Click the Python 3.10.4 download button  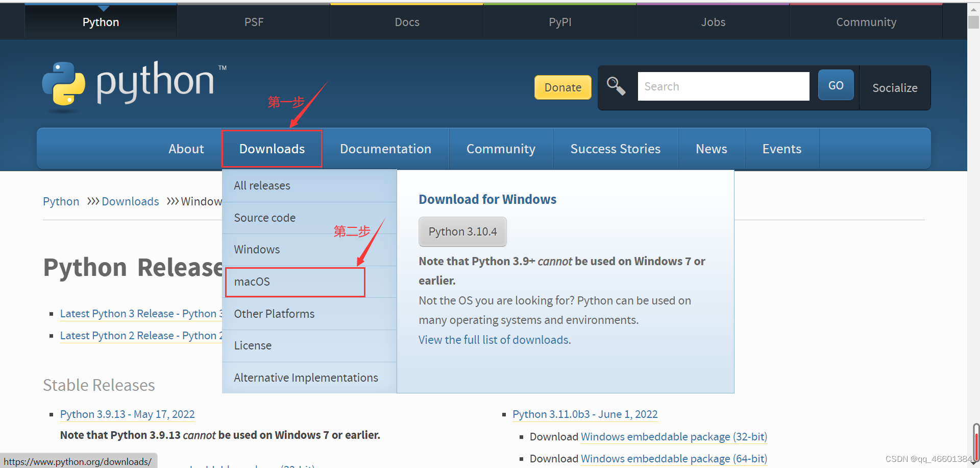tap(462, 231)
